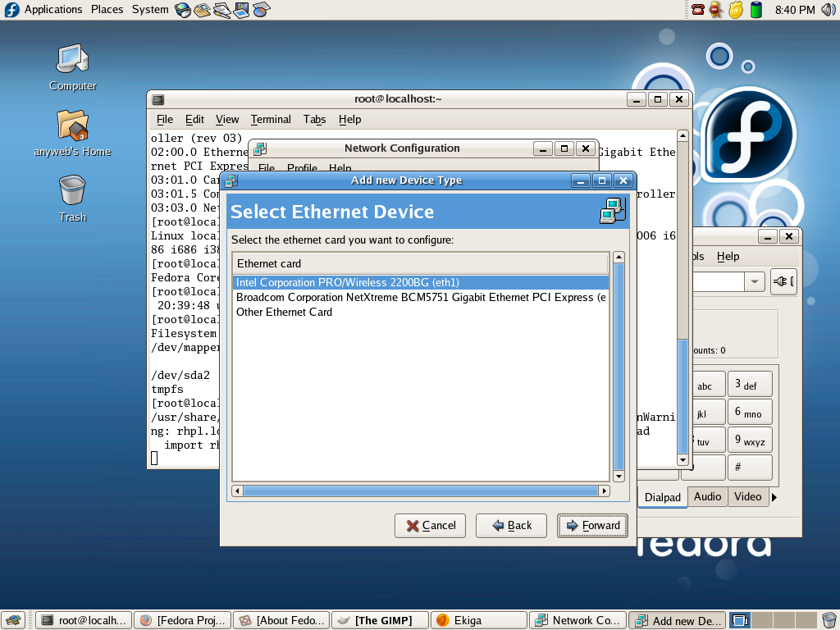This screenshot has height=630, width=840.
Task: Expand the Ekiga address combo box dropdown
Action: click(x=755, y=282)
